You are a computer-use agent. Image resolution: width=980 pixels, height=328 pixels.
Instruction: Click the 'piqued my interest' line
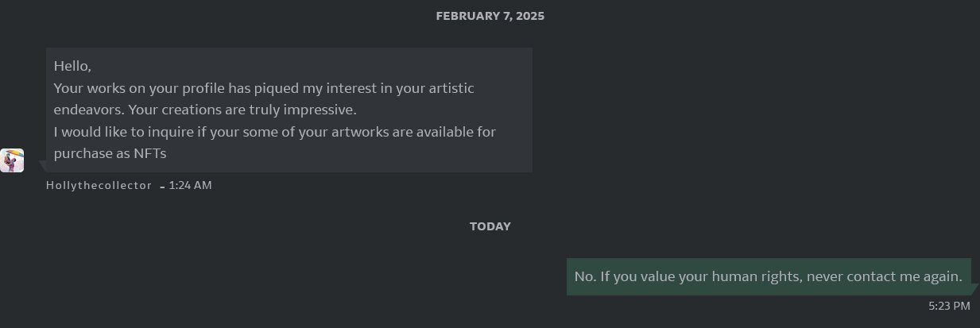click(x=264, y=88)
